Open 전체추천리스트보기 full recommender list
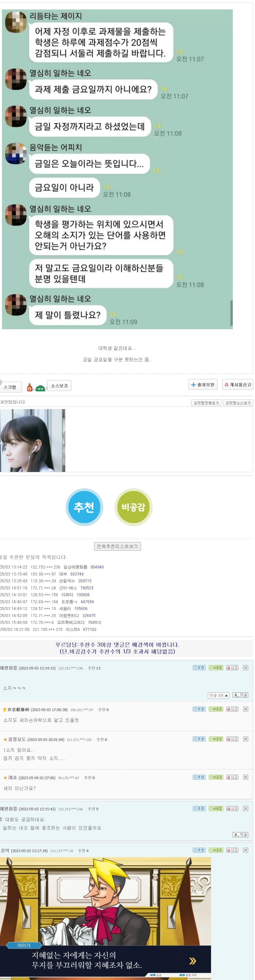Screen dimensions: 255x980 (117, 546)
